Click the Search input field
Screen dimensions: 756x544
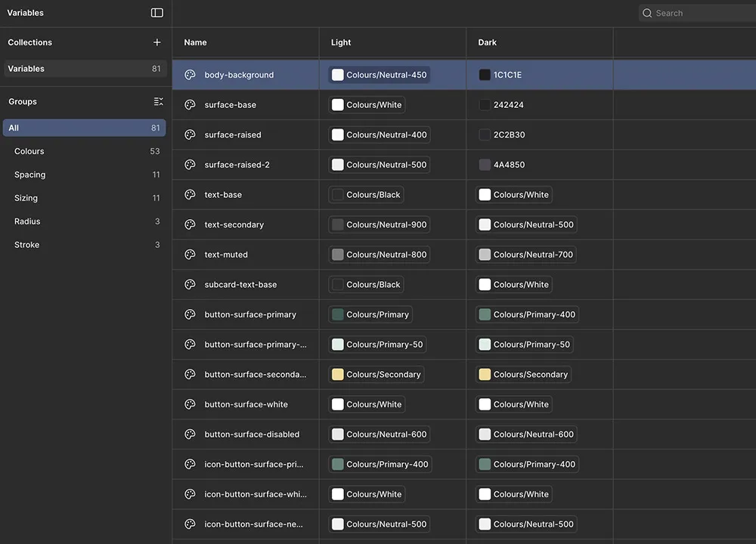(697, 13)
